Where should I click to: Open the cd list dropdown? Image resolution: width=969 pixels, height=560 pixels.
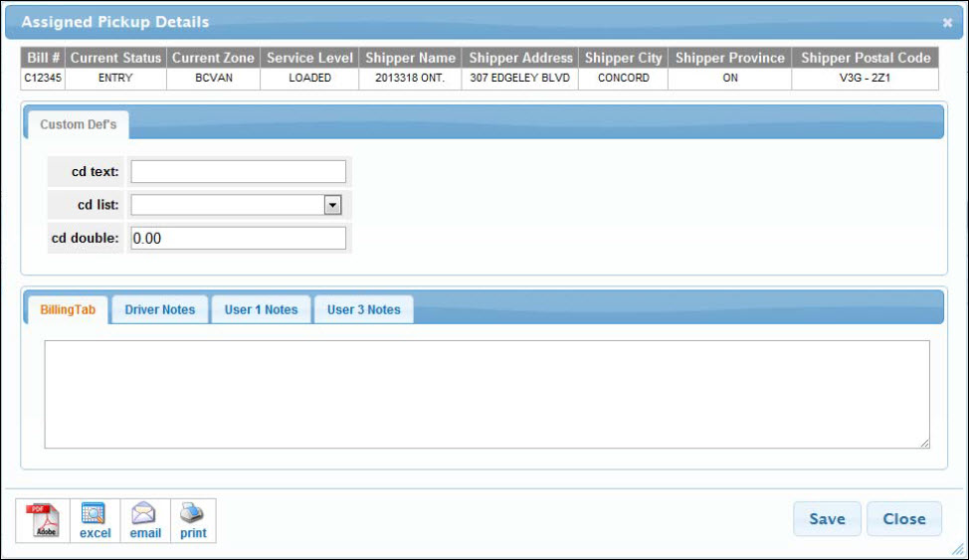pos(332,205)
